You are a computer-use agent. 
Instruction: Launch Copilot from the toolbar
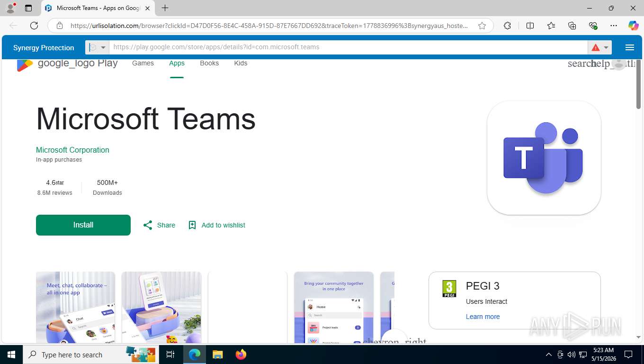coord(633,26)
